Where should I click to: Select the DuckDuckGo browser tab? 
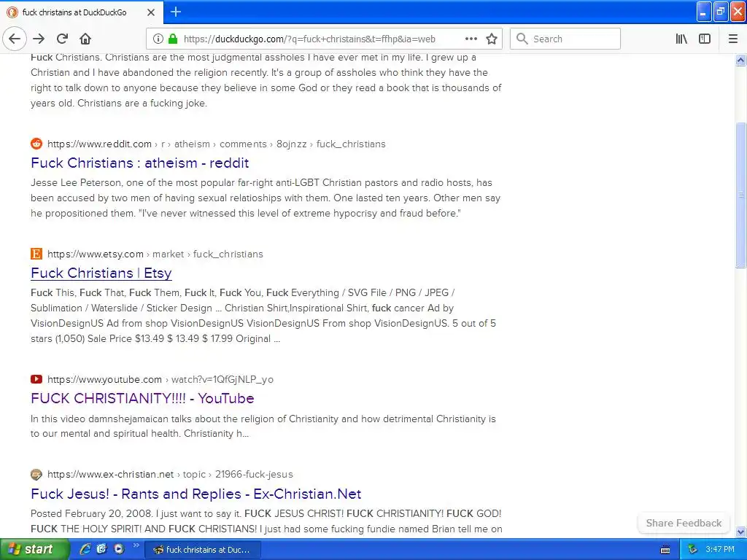(x=82, y=12)
